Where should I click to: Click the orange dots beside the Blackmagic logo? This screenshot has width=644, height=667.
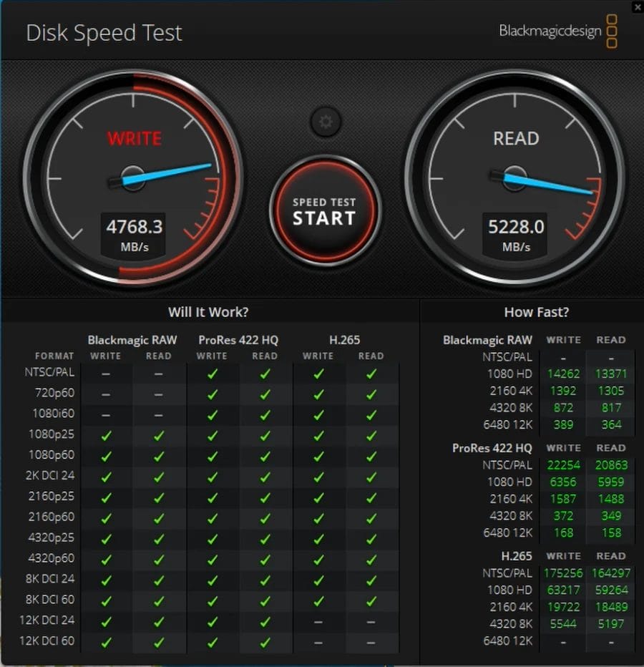[x=610, y=32]
